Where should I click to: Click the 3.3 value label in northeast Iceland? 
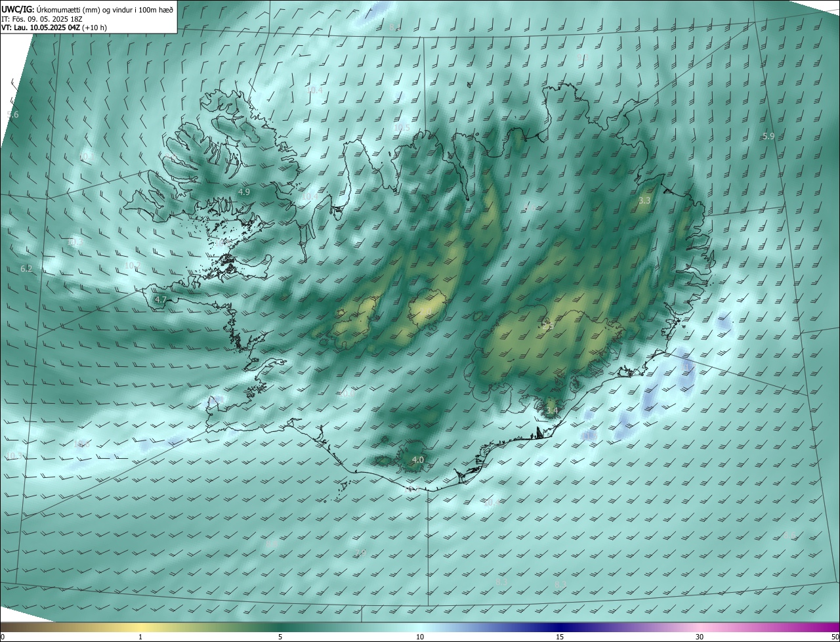[644, 200]
